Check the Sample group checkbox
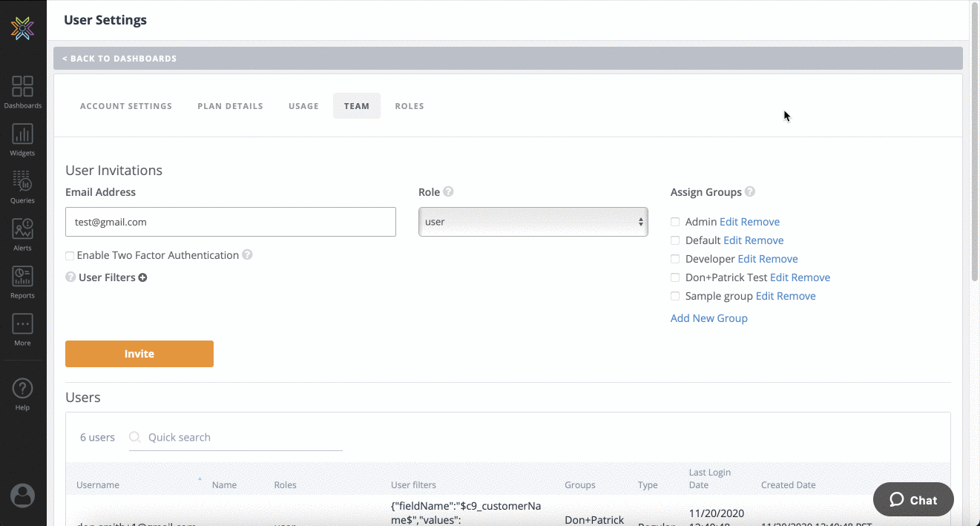 click(675, 296)
